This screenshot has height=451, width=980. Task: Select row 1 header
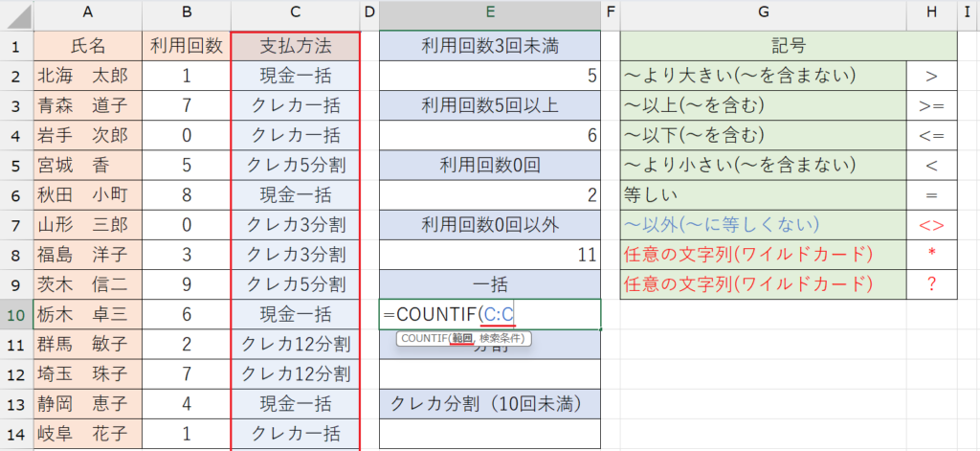tap(17, 46)
